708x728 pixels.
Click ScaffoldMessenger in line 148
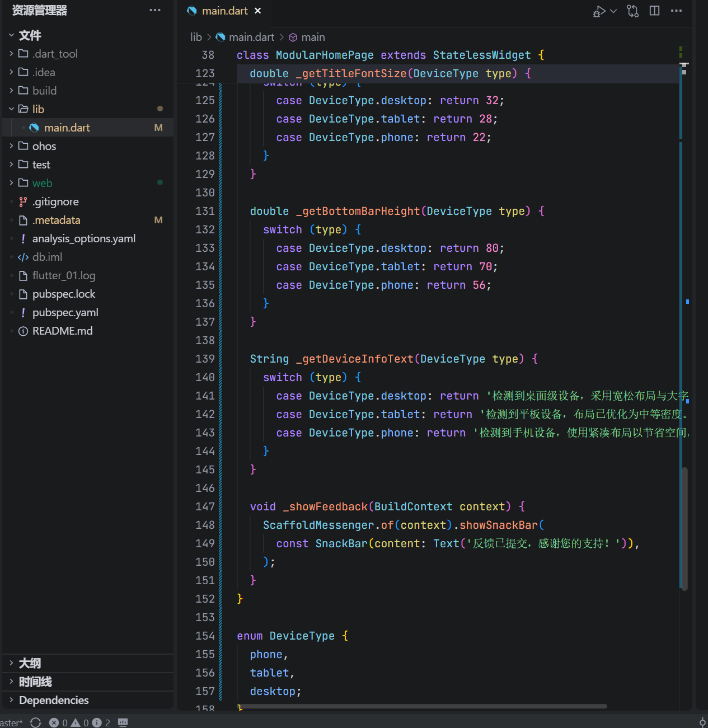coord(318,525)
